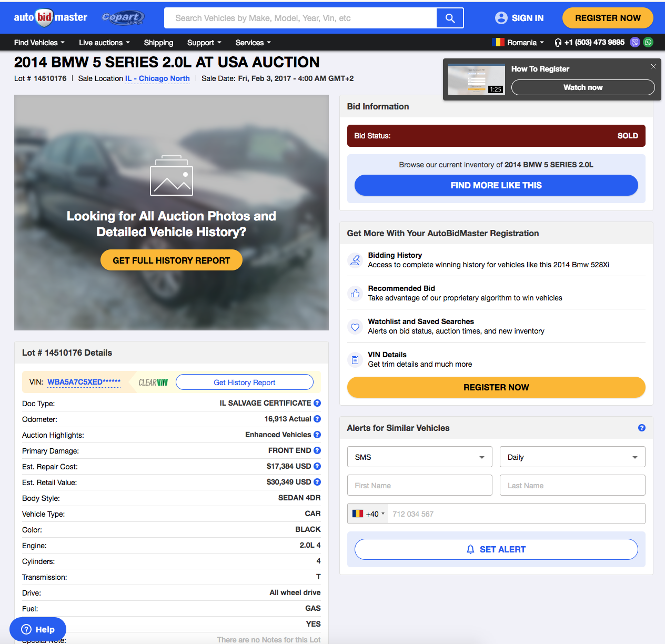665x644 pixels.
Task: Click GET FULL HISTORY REPORT button
Action: (172, 260)
